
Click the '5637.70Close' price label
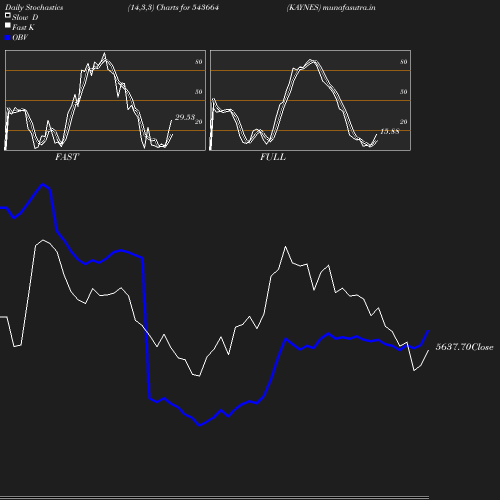click(464, 347)
